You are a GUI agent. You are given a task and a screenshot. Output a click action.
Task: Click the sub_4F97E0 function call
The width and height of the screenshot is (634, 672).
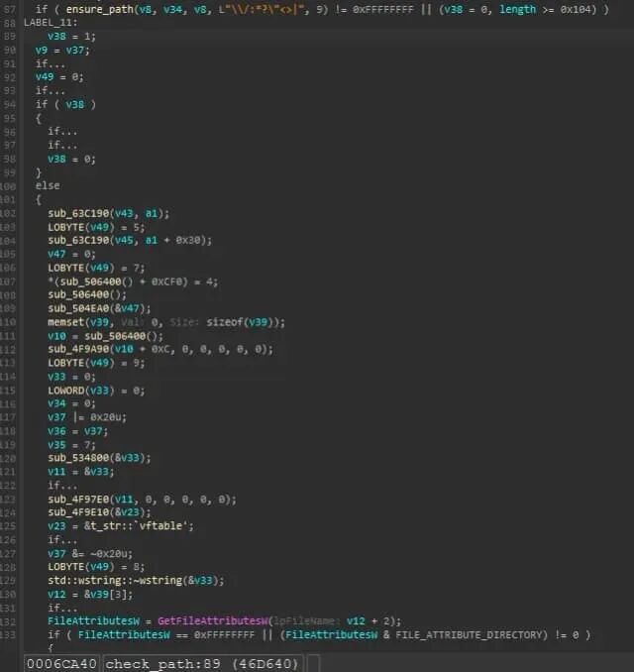[x=78, y=500]
